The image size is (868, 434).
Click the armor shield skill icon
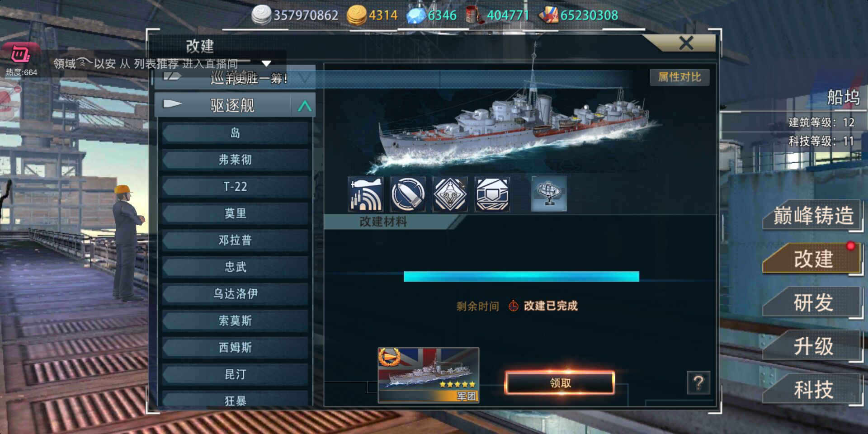(x=492, y=194)
